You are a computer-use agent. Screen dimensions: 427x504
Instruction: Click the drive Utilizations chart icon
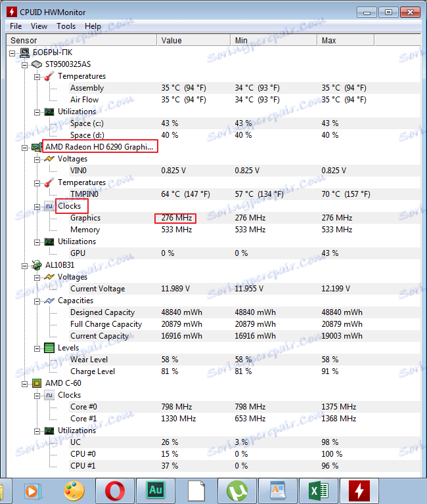tap(49, 112)
